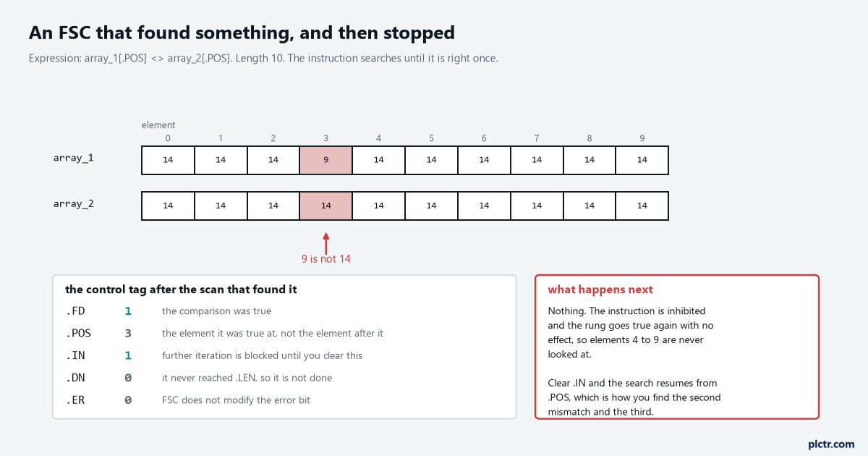Screen dimensions: 868x456
Task: Click the plctr.com link
Action: click(831, 444)
